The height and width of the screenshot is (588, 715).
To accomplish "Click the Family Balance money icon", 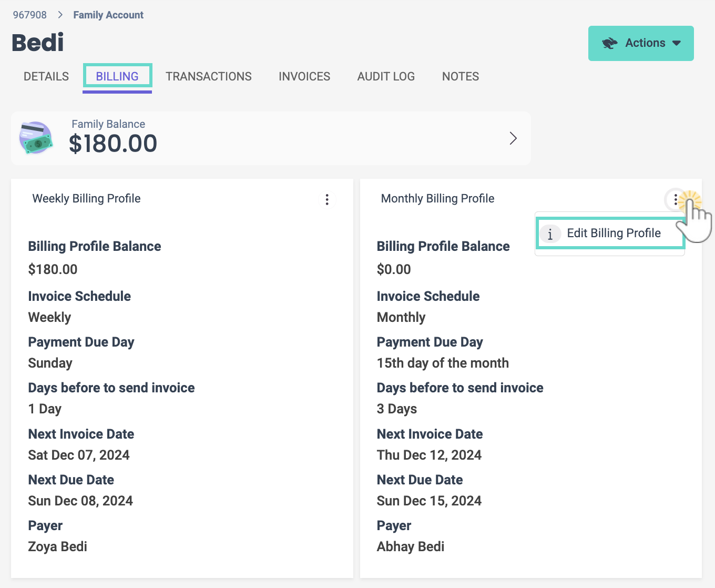I will [x=36, y=138].
